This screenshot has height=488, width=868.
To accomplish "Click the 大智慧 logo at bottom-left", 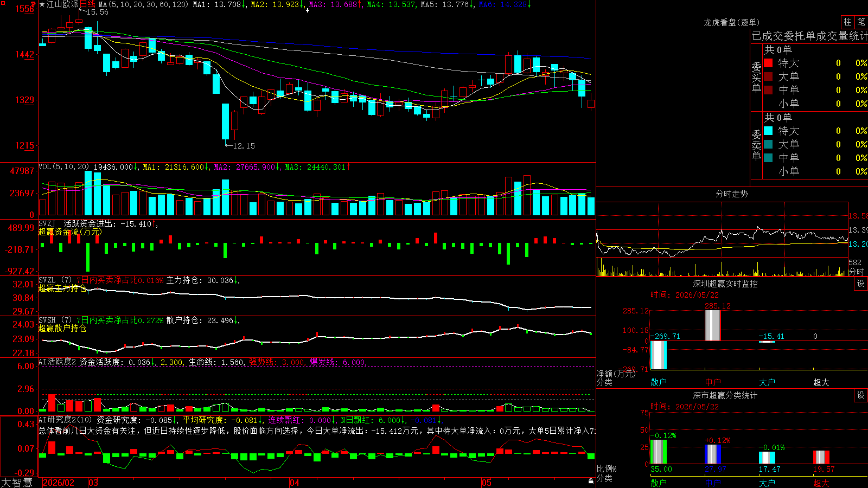I will [x=17, y=482].
